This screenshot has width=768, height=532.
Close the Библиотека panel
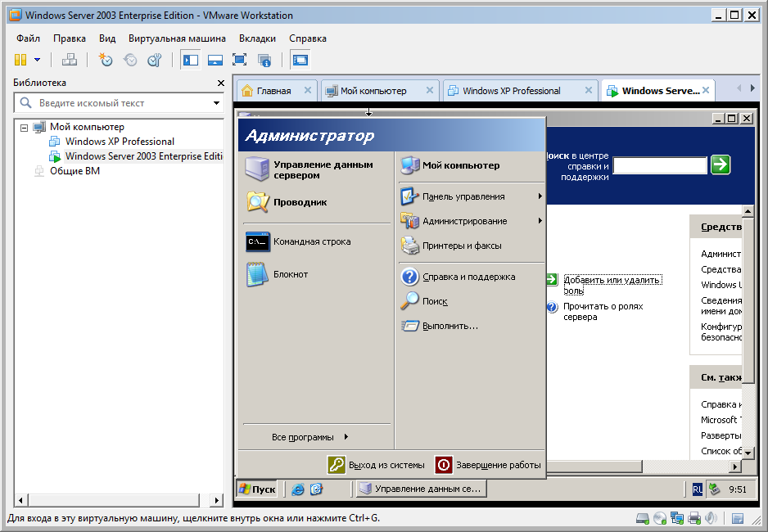tap(221, 83)
